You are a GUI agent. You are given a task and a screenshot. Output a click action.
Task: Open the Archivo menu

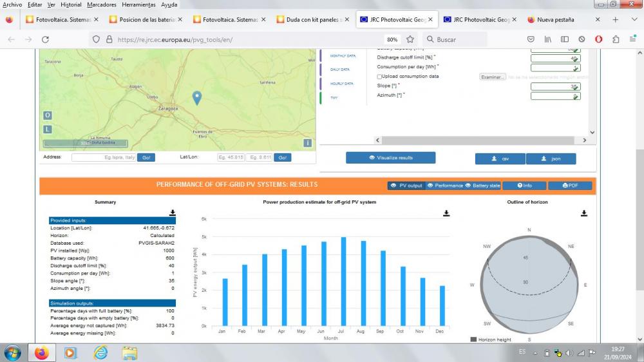pos(12,5)
